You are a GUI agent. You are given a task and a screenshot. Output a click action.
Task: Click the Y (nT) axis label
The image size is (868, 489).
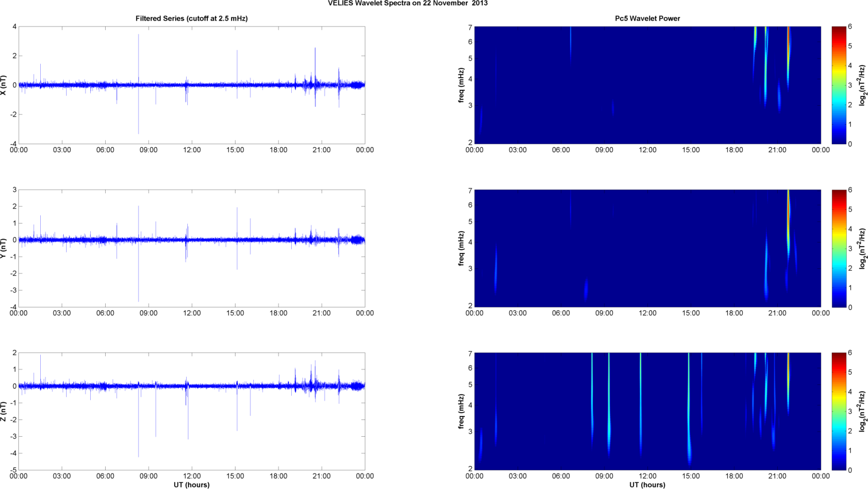(x=5, y=248)
